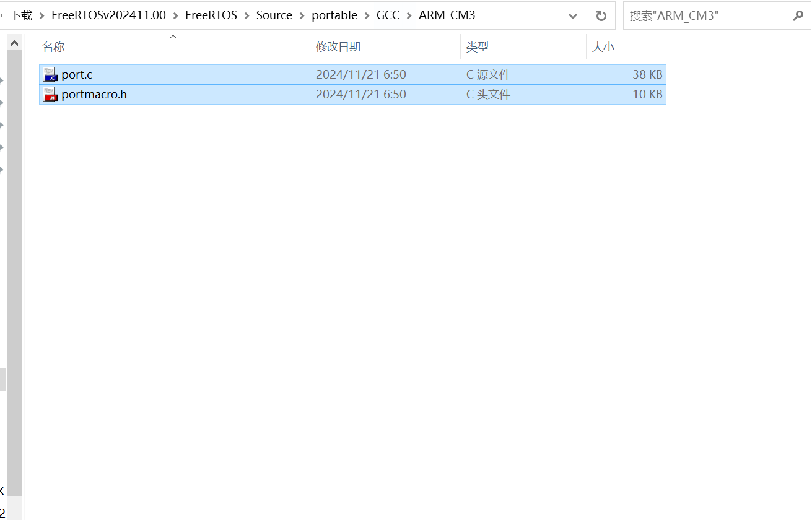Expand chevron after the FreeRTOS breadcrumb

247,15
